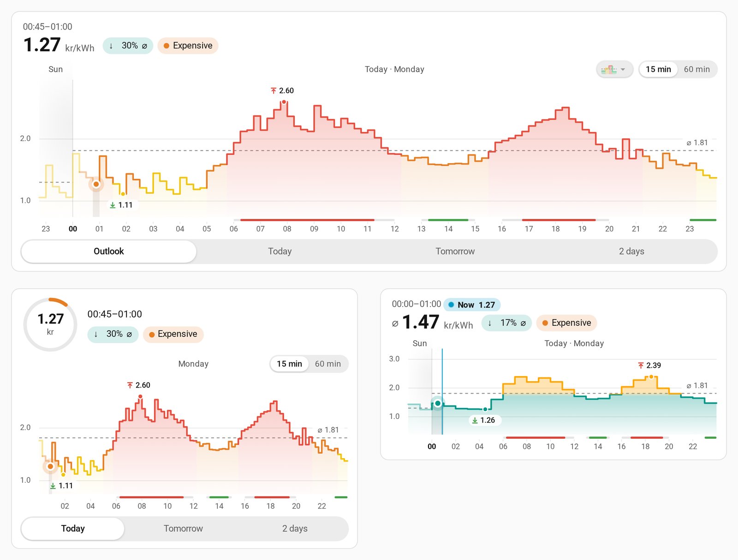Open 2 days tab in top card
The height and width of the screenshot is (560, 738).
click(x=631, y=251)
